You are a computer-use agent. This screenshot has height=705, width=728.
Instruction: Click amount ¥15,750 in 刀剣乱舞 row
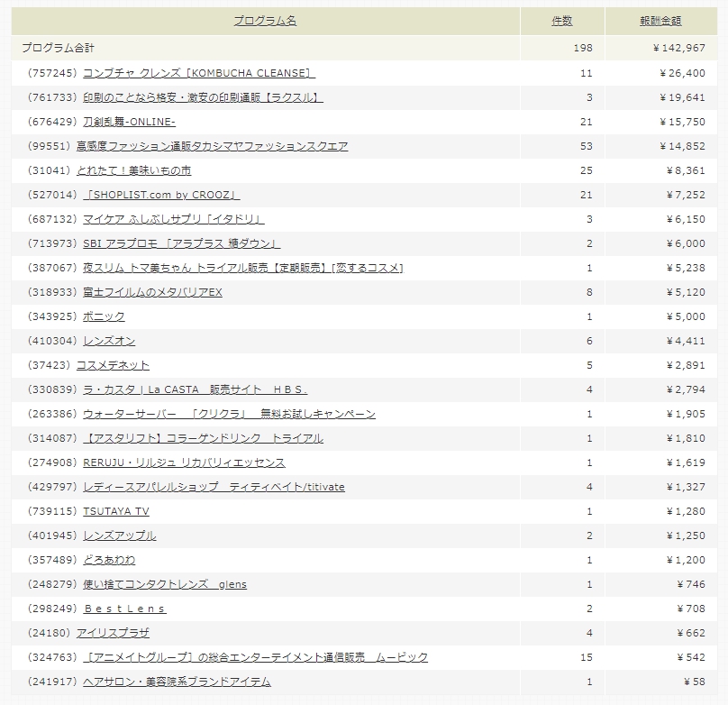point(682,122)
